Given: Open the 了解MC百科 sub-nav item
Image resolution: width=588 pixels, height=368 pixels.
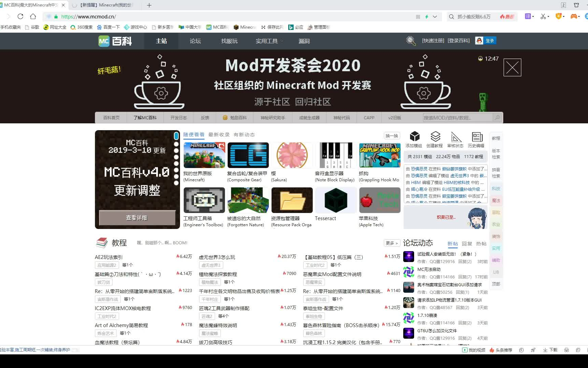Looking at the screenshot, I should click(145, 118).
